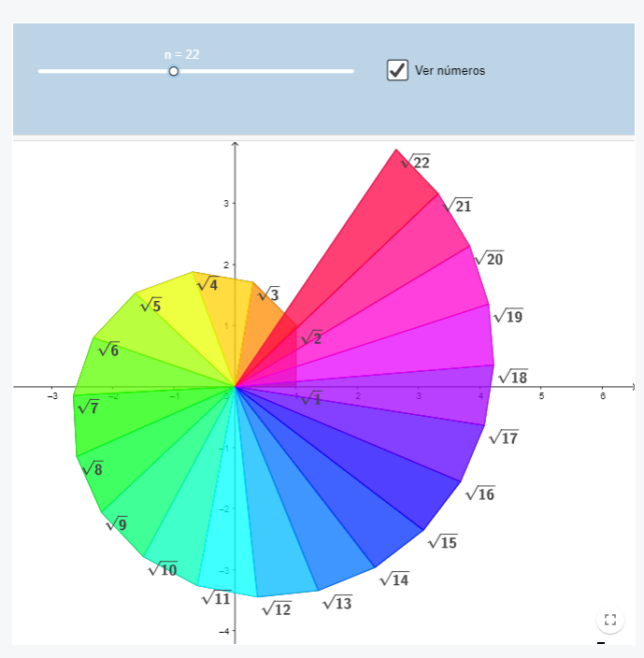Click the √6 label
This screenshot has width=644, height=658.
pos(108,349)
